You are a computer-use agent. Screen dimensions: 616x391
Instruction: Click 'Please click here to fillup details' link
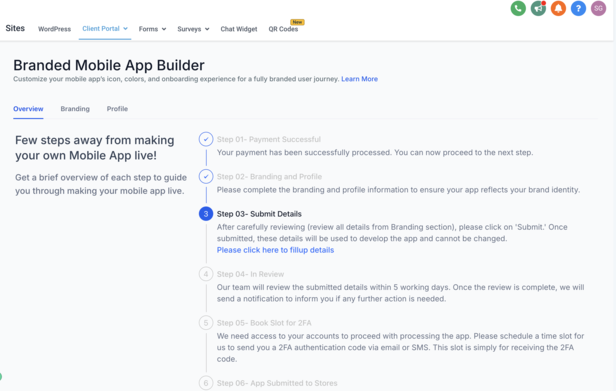pos(275,250)
